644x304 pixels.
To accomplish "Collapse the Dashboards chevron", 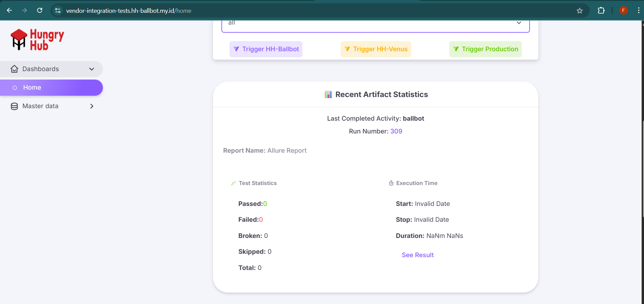I will coord(91,69).
